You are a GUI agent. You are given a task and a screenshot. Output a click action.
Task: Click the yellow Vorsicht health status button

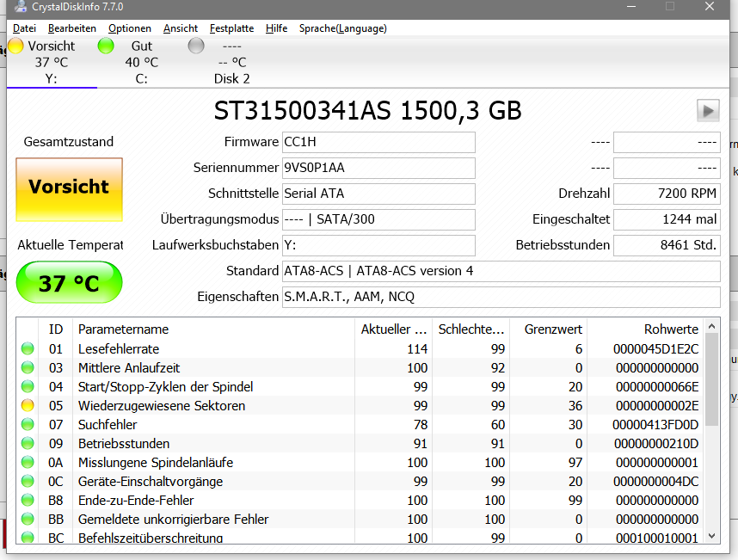(69, 189)
